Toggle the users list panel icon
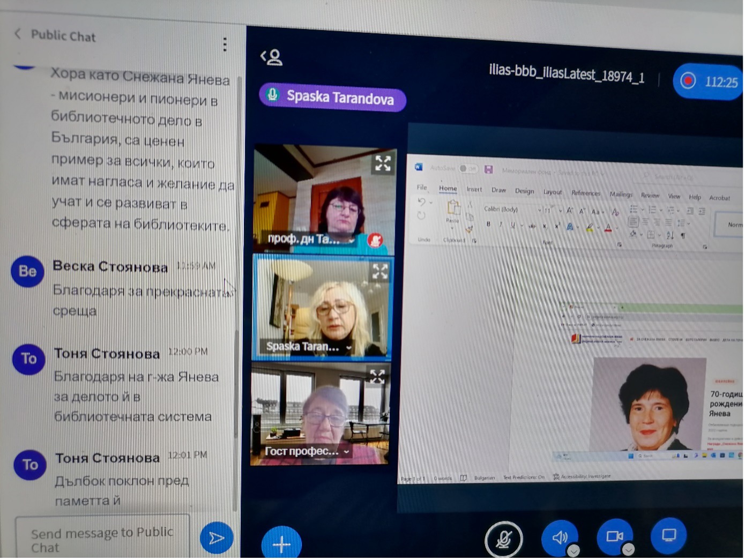745x560 pixels. (x=271, y=57)
